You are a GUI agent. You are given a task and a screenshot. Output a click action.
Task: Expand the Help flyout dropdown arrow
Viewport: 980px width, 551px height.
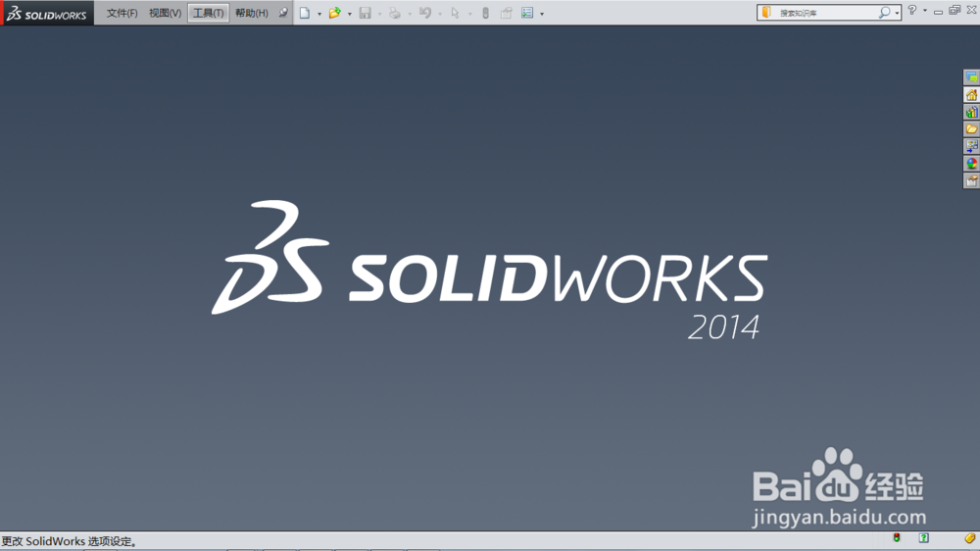tap(925, 11)
